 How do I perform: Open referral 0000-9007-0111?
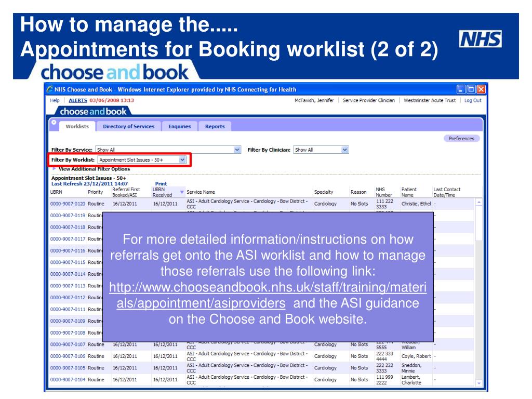pos(68,310)
